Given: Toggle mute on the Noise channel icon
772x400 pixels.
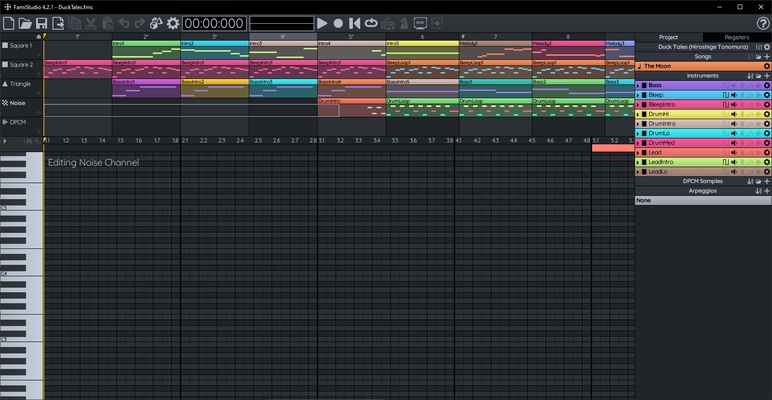Looking at the screenshot, I should pyautogui.click(x=5, y=103).
